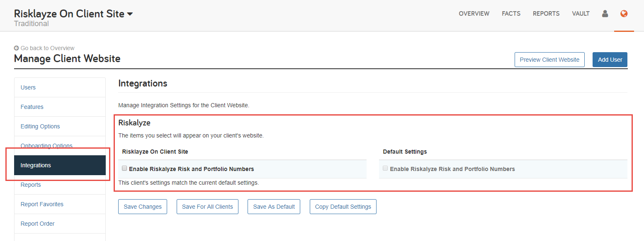Click the Integrations section heading
The width and height of the screenshot is (644, 241).
coord(143,83)
